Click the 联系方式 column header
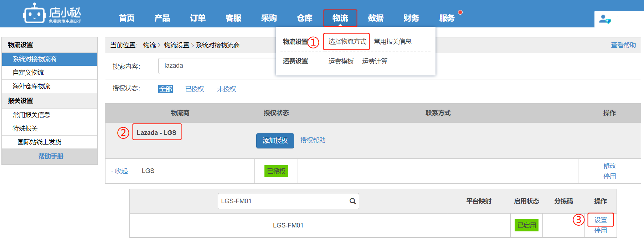This screenshot has width=644, height=241. coord(438,113)
